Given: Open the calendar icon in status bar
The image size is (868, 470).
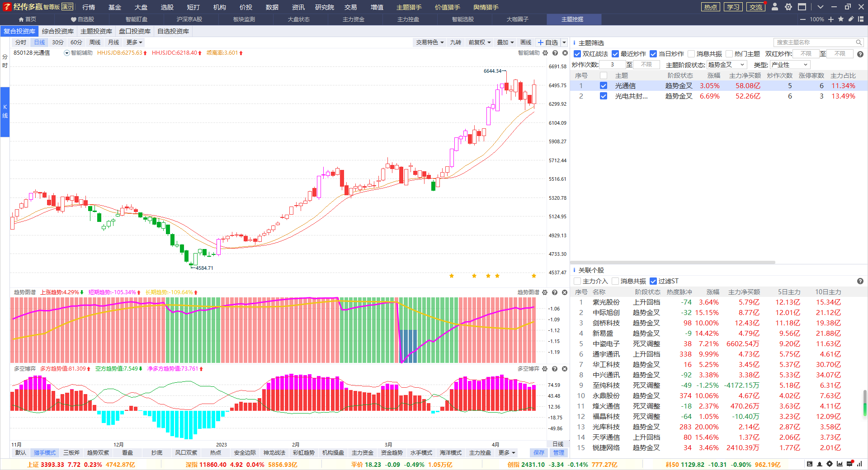Looking at the screenshot, I should (810, 464).
